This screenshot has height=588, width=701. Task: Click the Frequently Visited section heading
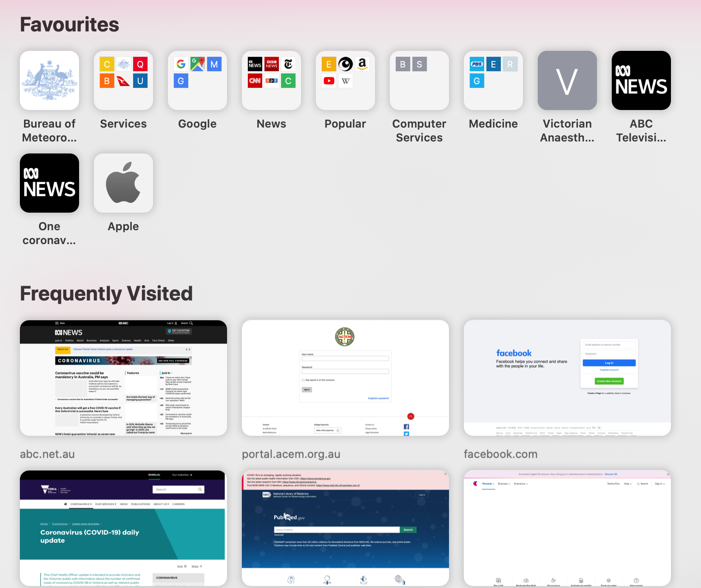(106, 294)
